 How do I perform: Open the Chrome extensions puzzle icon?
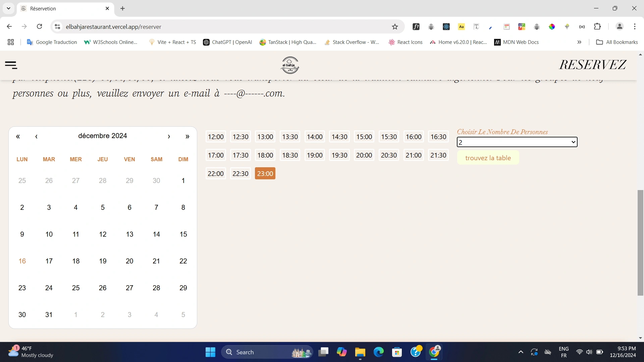pyautogui.click(x=597, y=27)
